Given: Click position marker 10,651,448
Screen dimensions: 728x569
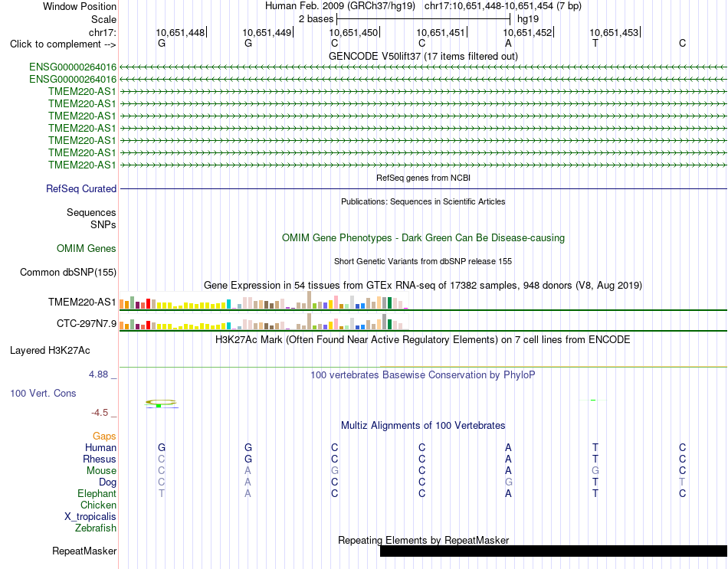Looking at the screenshot, I should coord(180,32).
